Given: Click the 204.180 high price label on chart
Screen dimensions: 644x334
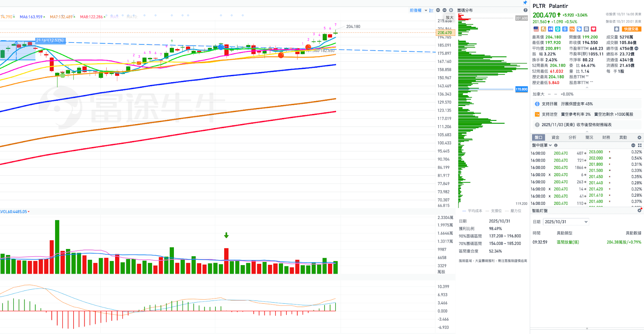Looking at the screenshot, I should coord(353,27).
